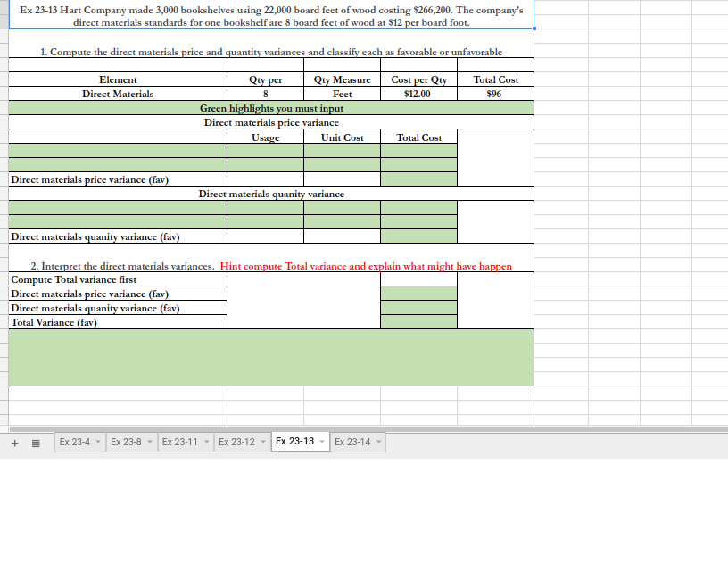Click the 'Unit Cost' column header
The width and height of the screenshot is (728, 564).
tap(343, 137)
